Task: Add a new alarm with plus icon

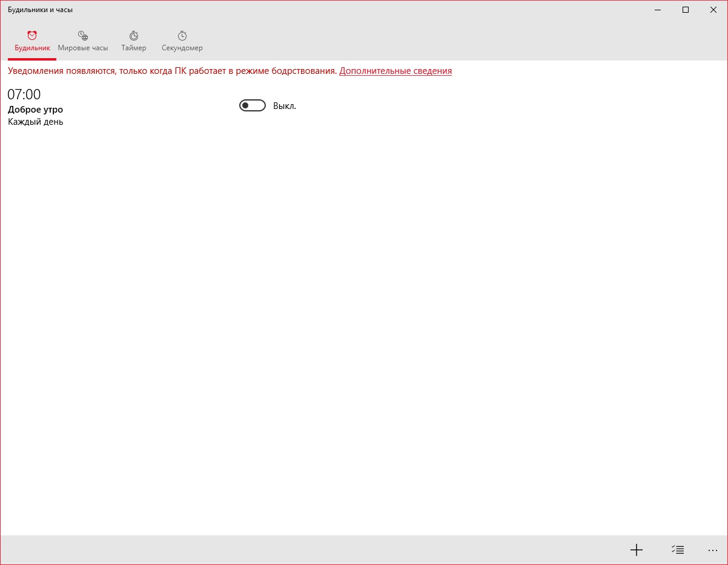Action: tap(636, 550)
